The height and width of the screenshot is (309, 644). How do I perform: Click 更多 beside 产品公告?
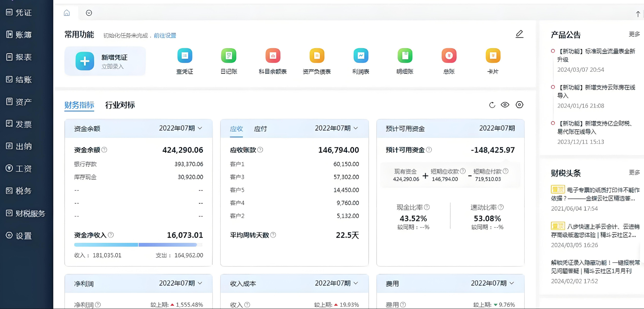point(634,34)
